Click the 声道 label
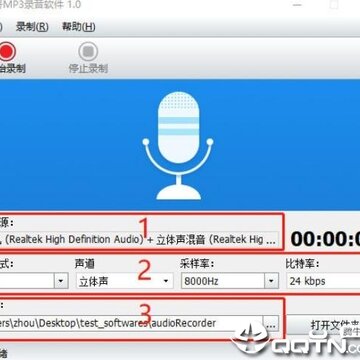The width and height of the screenshot is (360, 360). [85, 264]
